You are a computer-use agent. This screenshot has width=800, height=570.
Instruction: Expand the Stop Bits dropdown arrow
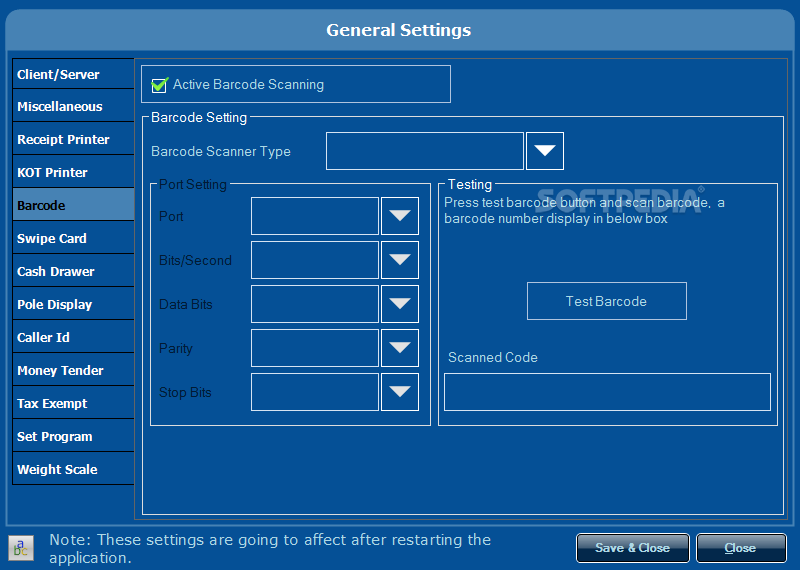click(400, 391)
